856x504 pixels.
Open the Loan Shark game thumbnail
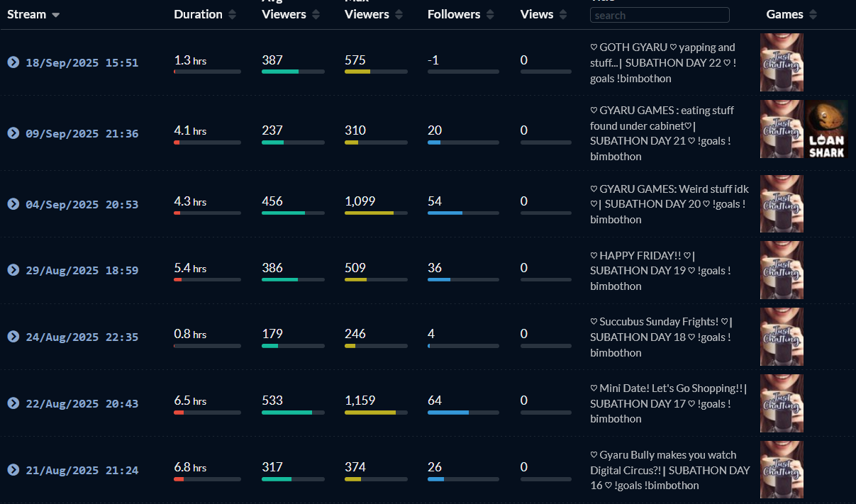[x=826, y=129]
